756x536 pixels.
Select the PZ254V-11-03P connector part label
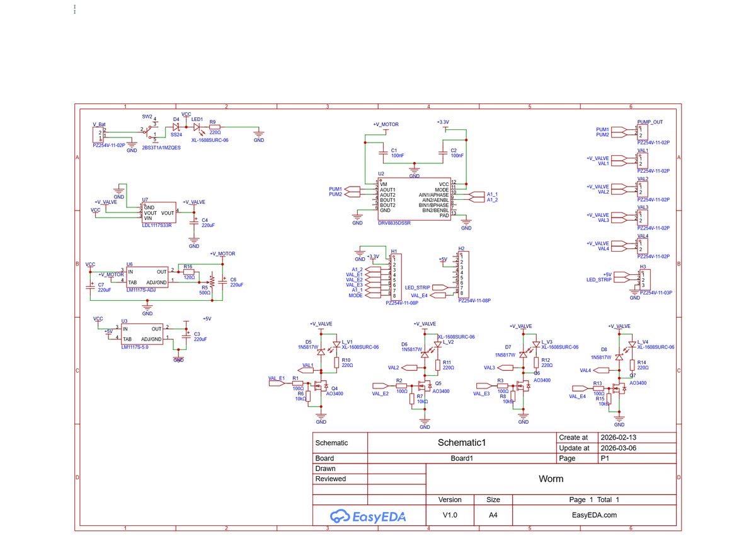pyautogui.click(x=656, y=293)
